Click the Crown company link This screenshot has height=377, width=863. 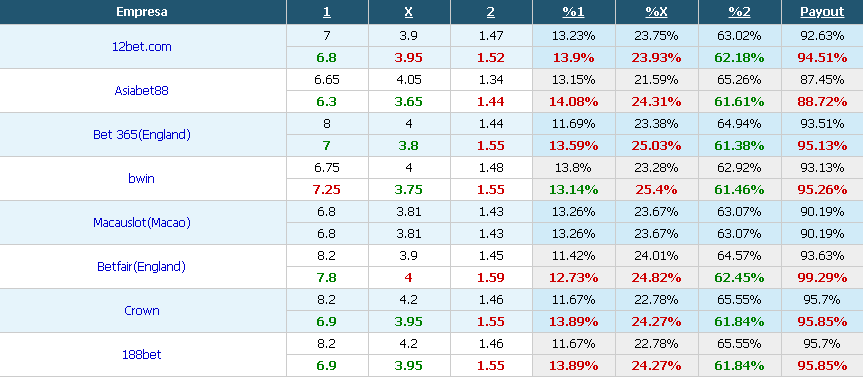142,311
